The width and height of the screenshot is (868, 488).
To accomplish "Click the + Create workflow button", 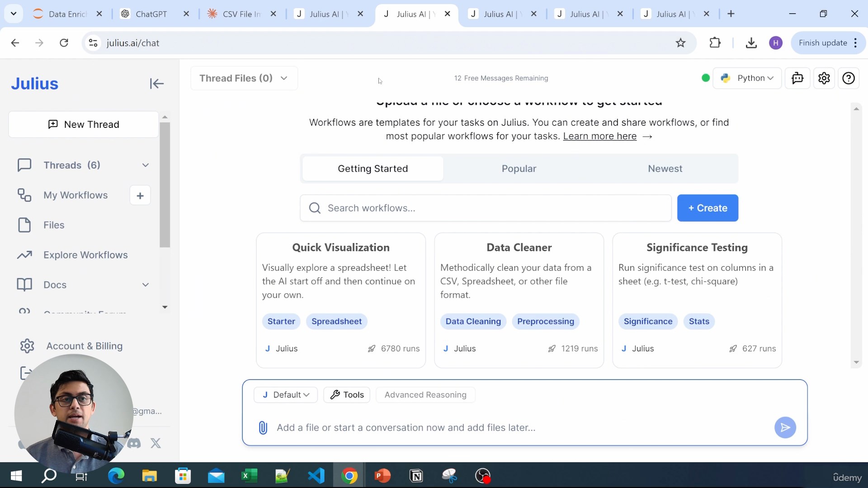I will tap(708, 208).
